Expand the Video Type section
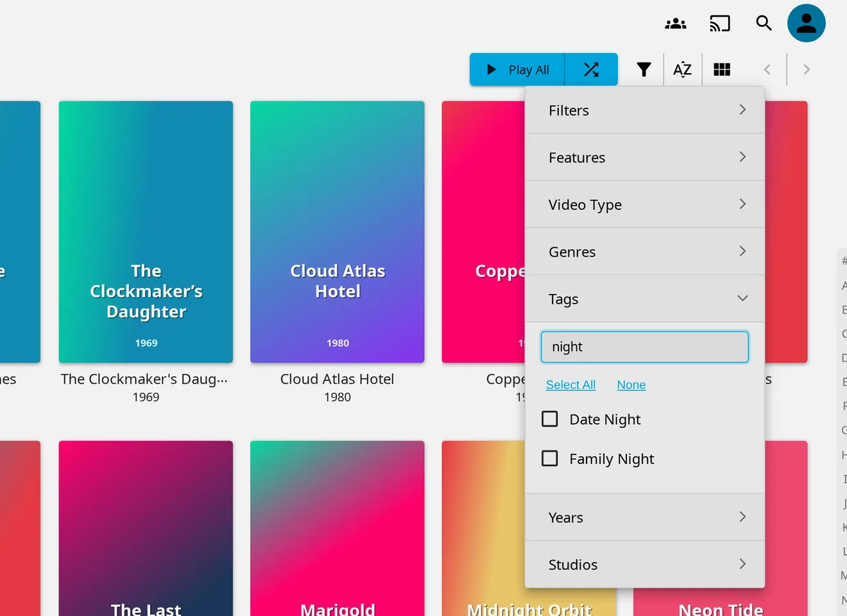847x616 pixels. click(x=645, y=205)
